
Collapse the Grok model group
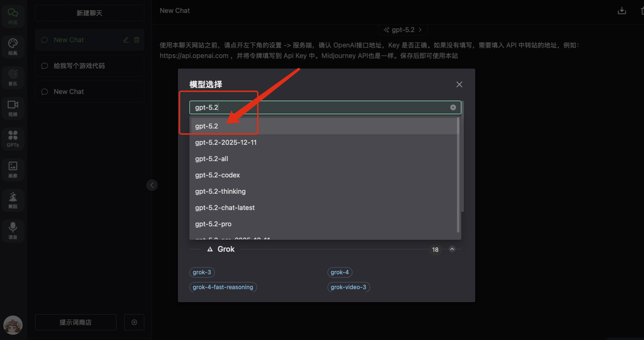coord(452,249)
